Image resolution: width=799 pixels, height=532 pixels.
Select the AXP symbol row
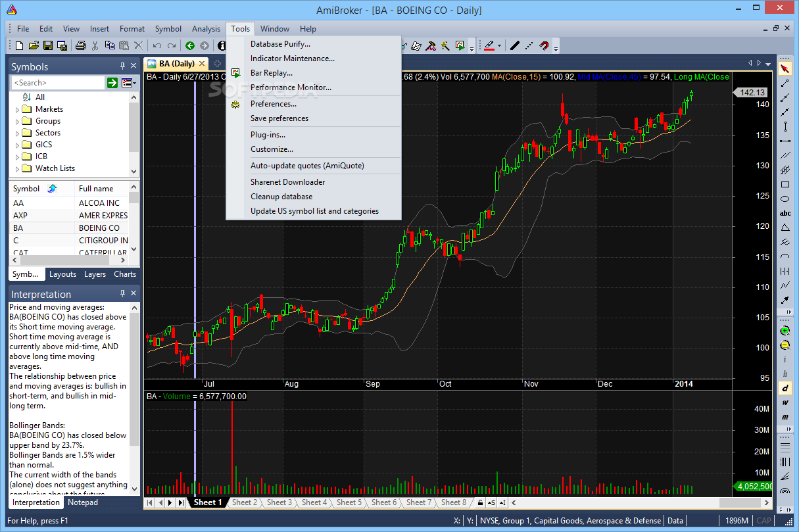point(70,216)
